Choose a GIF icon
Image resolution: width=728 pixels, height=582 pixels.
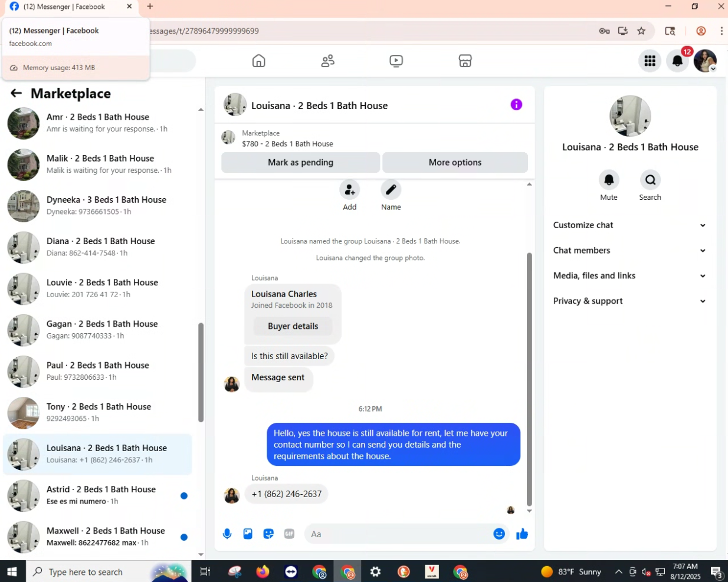289,534
